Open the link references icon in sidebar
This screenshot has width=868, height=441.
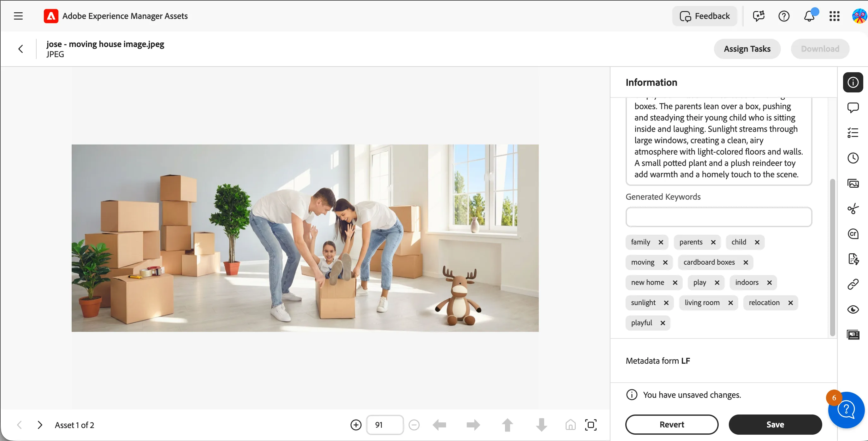coord(853,284)
